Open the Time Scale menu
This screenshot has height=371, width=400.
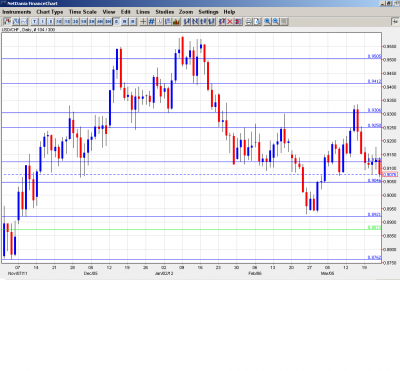tap(83, 12)
